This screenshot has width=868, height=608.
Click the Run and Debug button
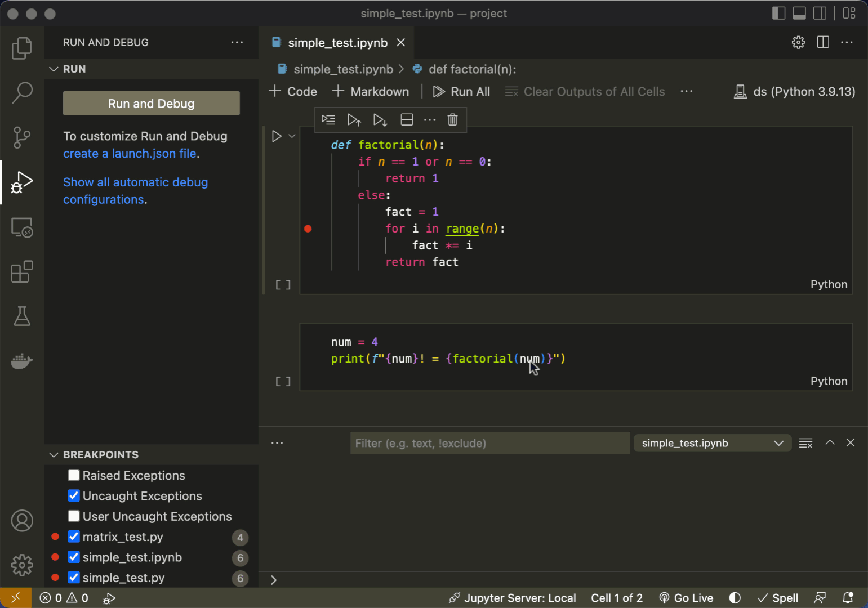tap(152, 104)
